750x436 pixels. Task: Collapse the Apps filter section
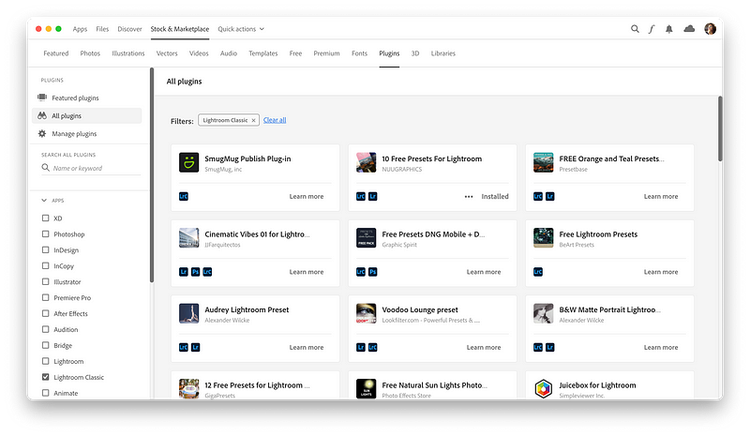[x=44, y=200]
